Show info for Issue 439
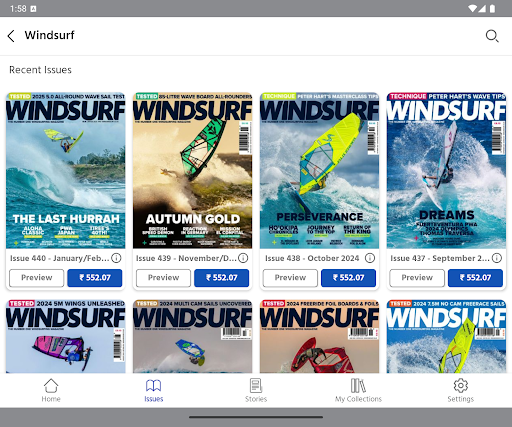The height and width of the screenshot is (427, 512). click(x=243, y=258)
